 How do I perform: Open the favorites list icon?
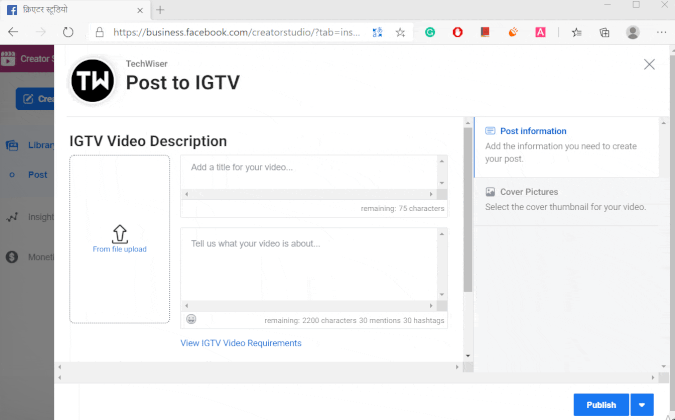[576, 32]
